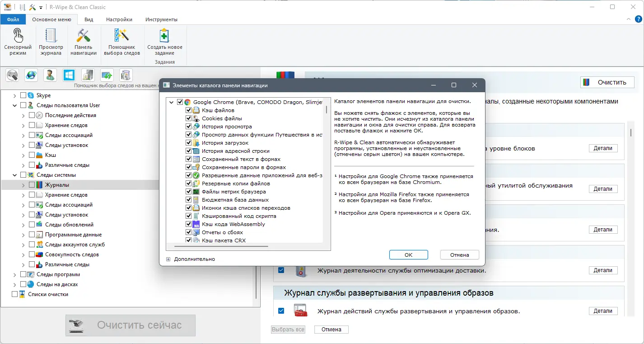Select Следы обновлений in the tree
This screenshot has width=644, height=344.
click(x=70, y=225)
